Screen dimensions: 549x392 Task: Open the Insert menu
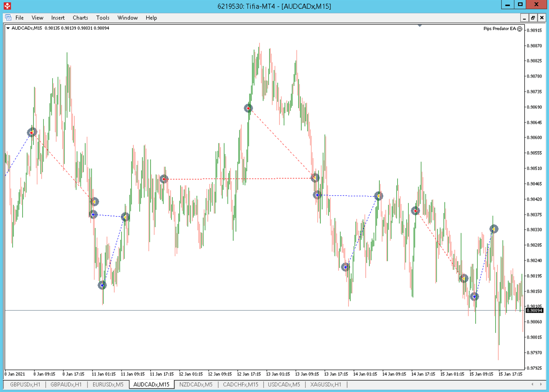point(58,18)
